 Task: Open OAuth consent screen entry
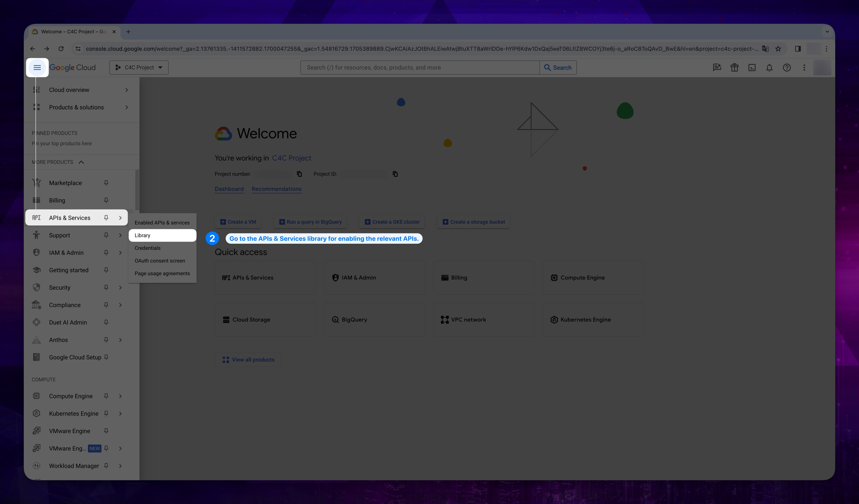(x=162, y=261)
